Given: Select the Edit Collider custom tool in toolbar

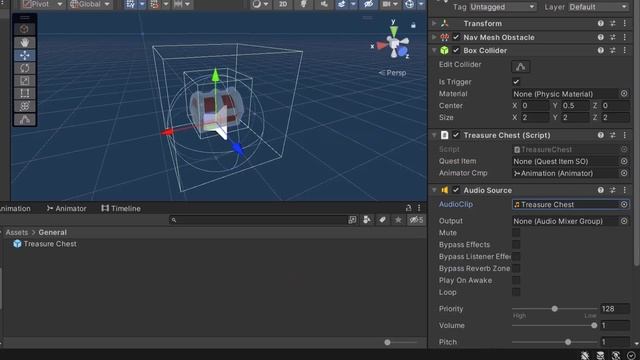Looking at the screenshot, I should (24, 119).
